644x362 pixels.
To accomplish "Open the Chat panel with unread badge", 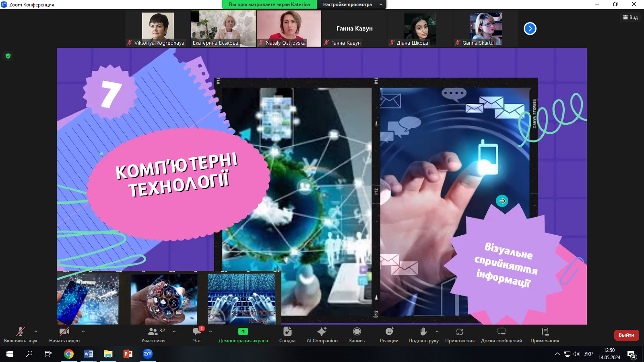I will pyautogui.click(x=197, y=334).
